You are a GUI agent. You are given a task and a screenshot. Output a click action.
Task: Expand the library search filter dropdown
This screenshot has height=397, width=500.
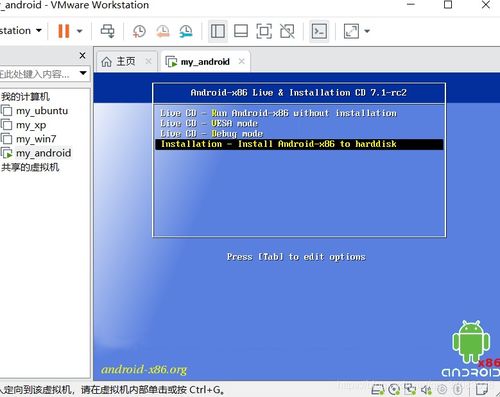(83, 73)
